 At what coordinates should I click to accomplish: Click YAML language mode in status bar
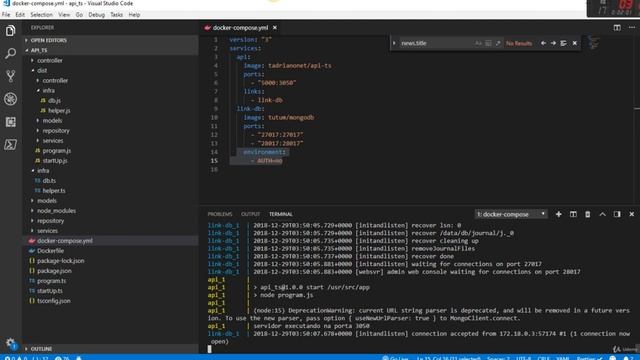(562, 358)
